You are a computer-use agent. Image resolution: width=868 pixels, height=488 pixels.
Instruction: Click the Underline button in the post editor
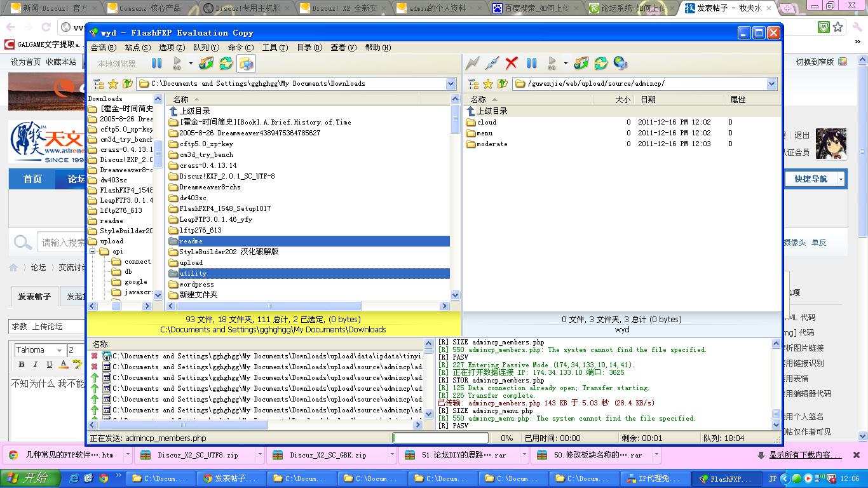click(50, 364)
